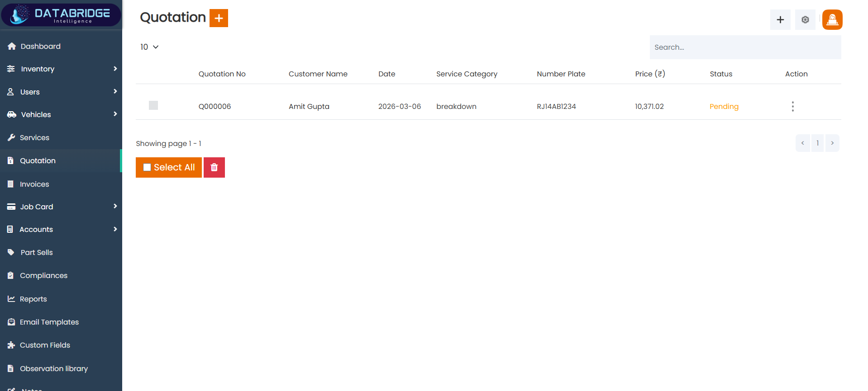Click the Job Card icon
868x391 pixels.
pos(11,207)
